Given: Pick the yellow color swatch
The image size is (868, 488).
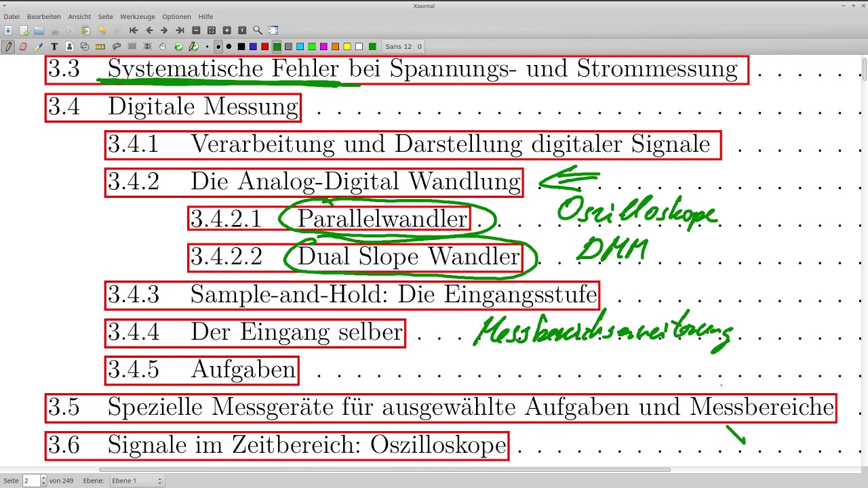Looking at the screenshot, I should point(347,47).
